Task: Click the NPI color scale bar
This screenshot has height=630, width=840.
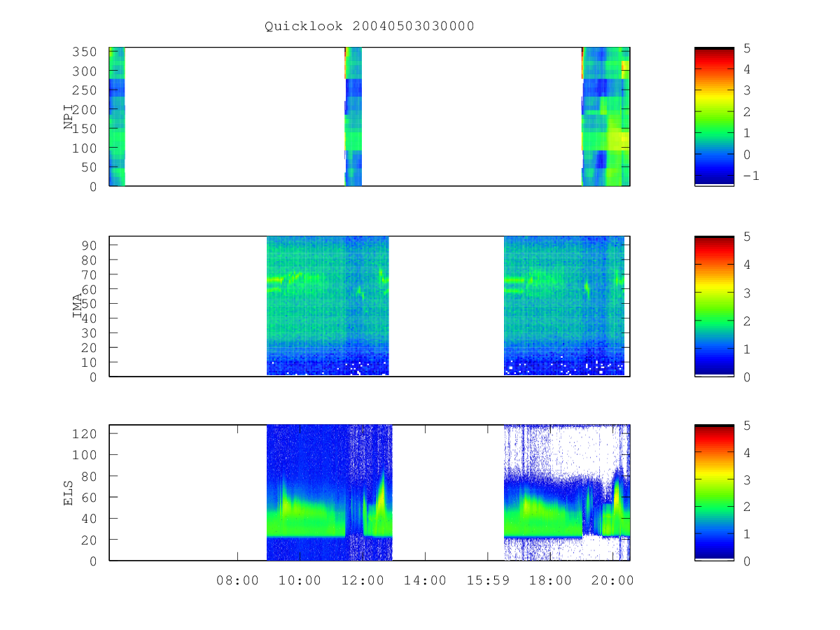Action: (714, 116)
